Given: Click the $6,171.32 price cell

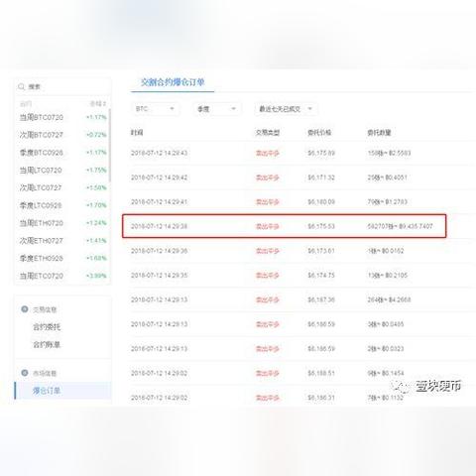Looking at the screenshot, I should pyautogui.click(x=321, y=178).
